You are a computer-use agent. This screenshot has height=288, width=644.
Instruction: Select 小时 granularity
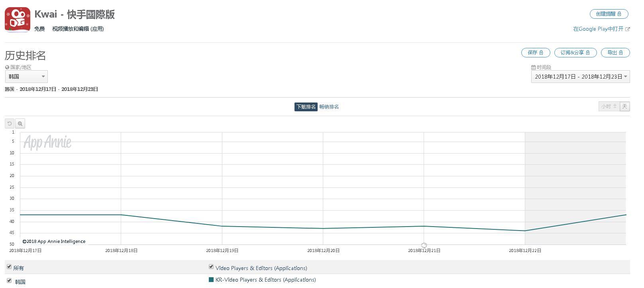[609, 107]
